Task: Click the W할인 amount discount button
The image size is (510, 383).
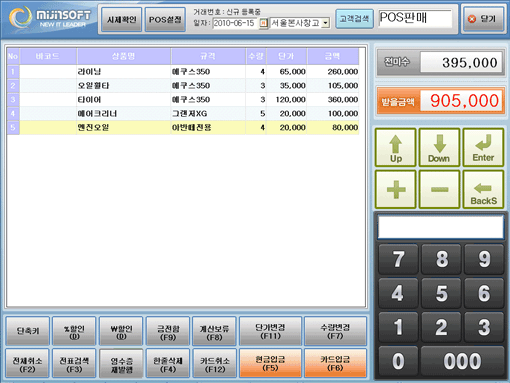Action: point(121,331)
